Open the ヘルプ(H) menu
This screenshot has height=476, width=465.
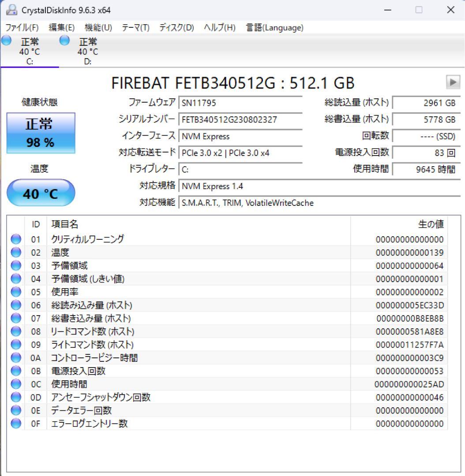pos(219,27)
